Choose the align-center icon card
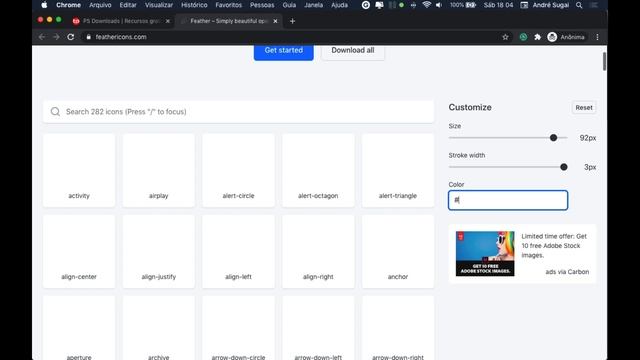The width and height of the screenshot is (640, 360). click(x=79, y=251)
